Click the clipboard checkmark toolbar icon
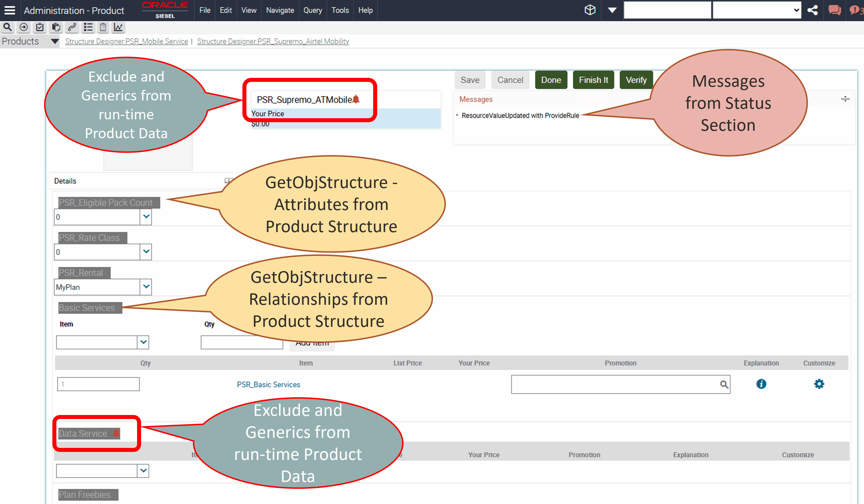This screenshot has height=504, width=864. [40, 27]
